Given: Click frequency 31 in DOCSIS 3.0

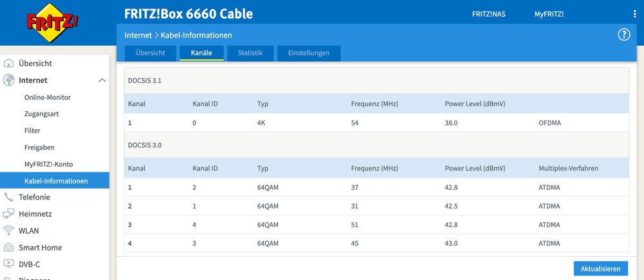Looking at the screenshot, I should [355, 206].
